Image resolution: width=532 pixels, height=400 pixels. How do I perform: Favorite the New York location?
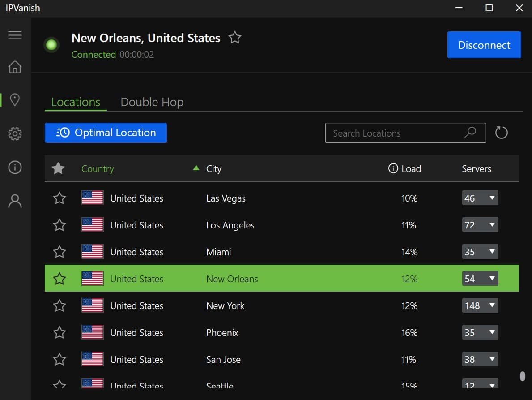point(60,305)
